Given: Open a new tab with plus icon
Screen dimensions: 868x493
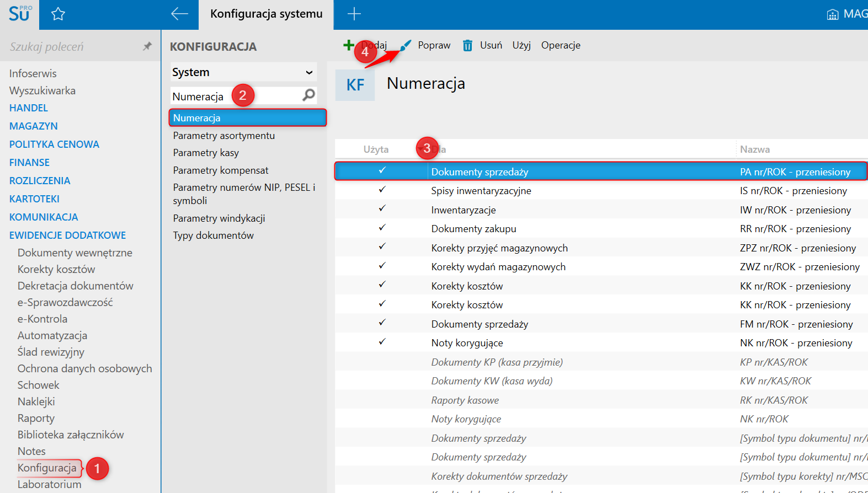Looking at the screenshot, I should pyautogui.click(x=354, y=14).
